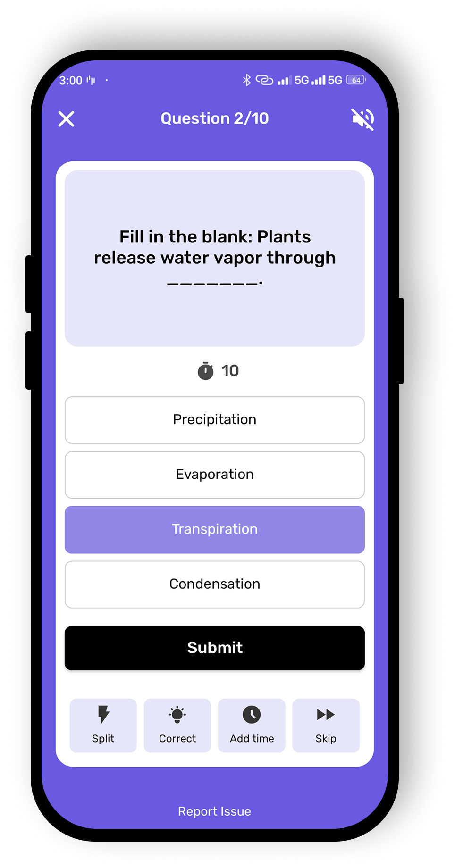This screenshot has width=455, height=868.
Task: Choose the Evaporation answer option
Action: pos(215,475)
